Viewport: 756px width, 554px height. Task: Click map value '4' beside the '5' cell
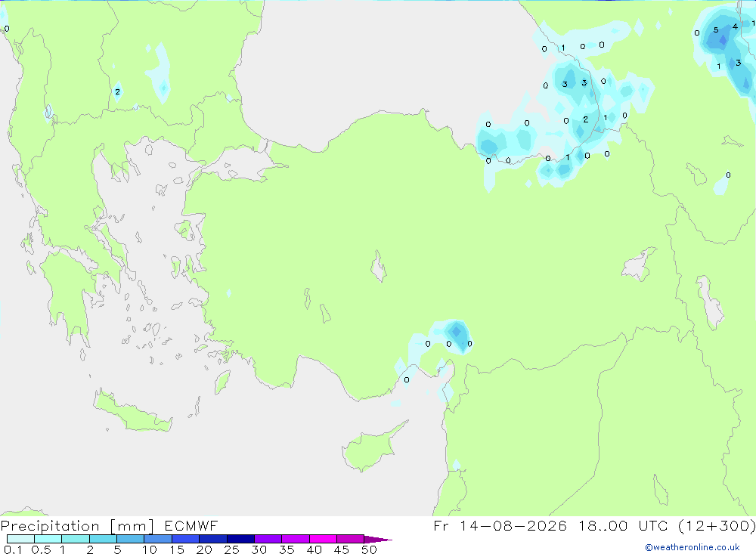(735, 26)
